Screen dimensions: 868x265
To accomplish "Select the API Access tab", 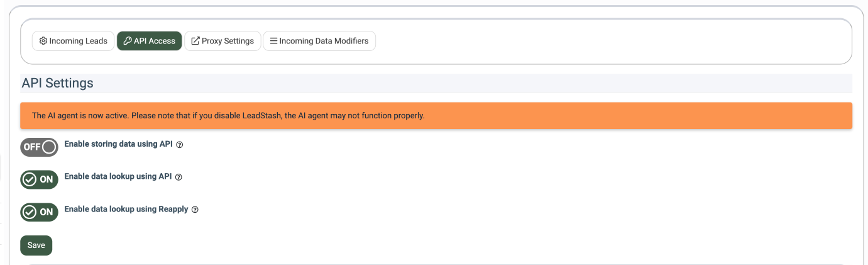I will click(x=150, y=41).
